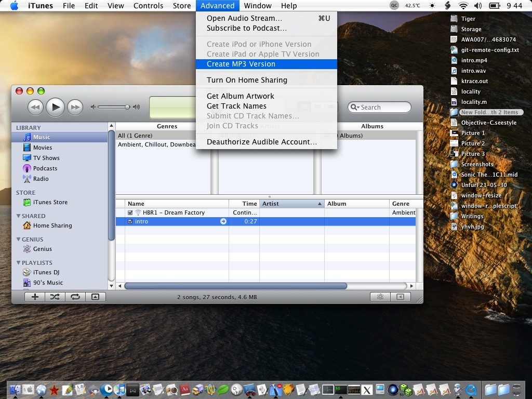The width and height of the screenshot is (532, 399).
Task: Open the Help menu
Action: [x=289, y=6]
